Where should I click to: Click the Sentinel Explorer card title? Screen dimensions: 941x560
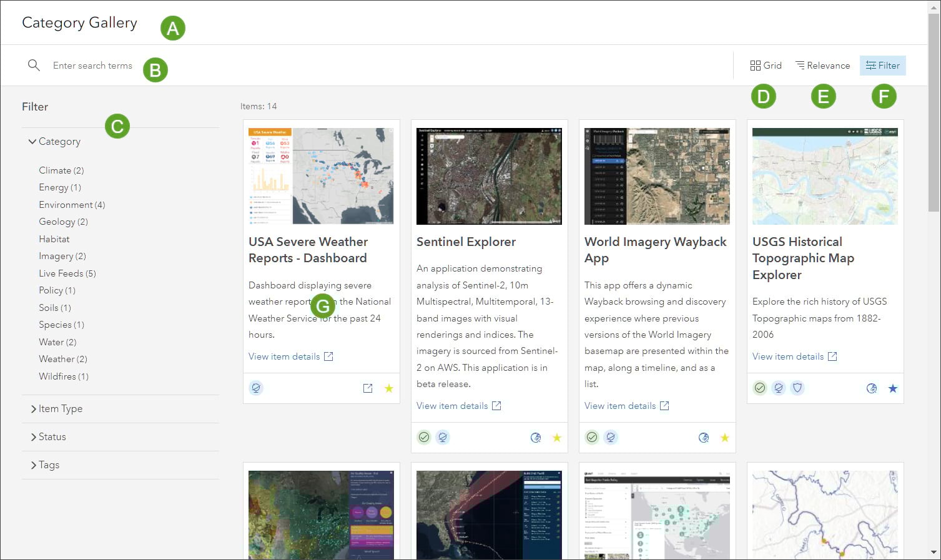pos(466,242)
